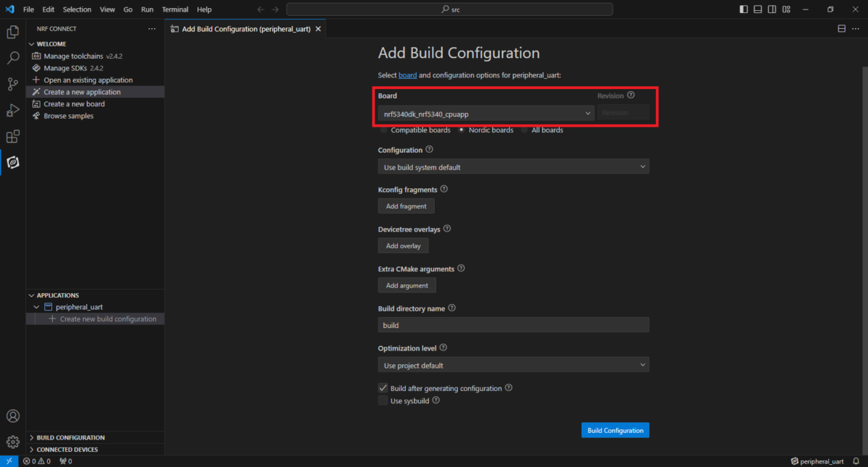
Task: Click Create a new application
Action: pos(95,92)
